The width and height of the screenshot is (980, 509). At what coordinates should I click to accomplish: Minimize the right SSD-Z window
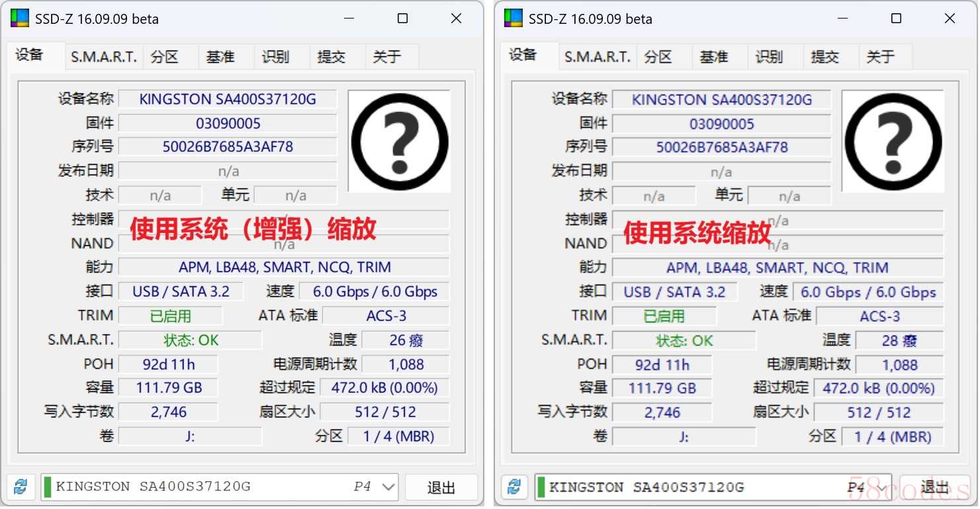[842, 19]
